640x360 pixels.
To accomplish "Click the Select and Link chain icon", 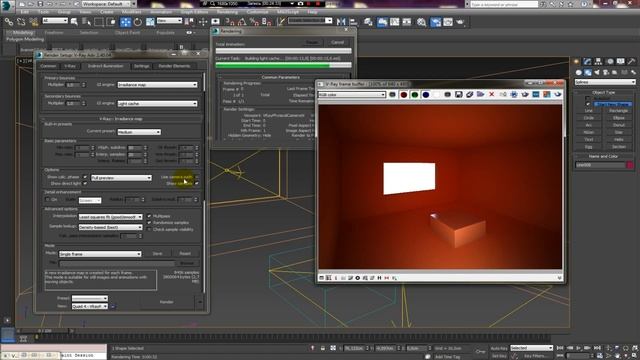I will click(9, 22).
